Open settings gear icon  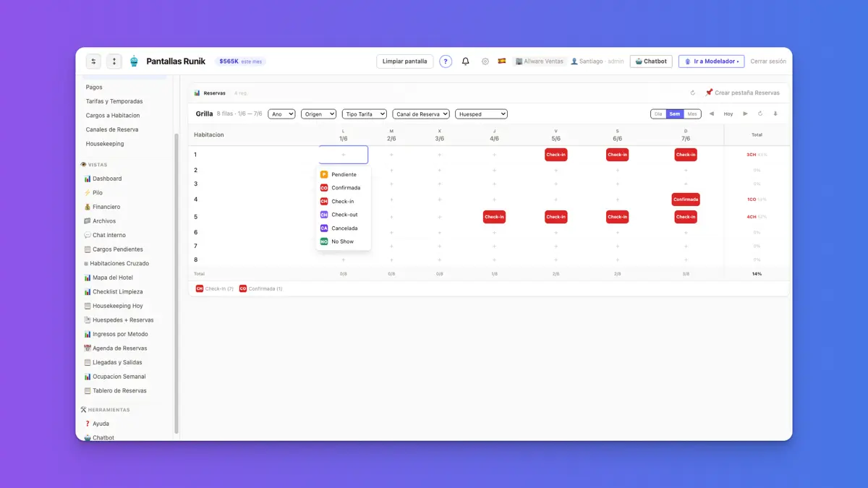(485, 61)
